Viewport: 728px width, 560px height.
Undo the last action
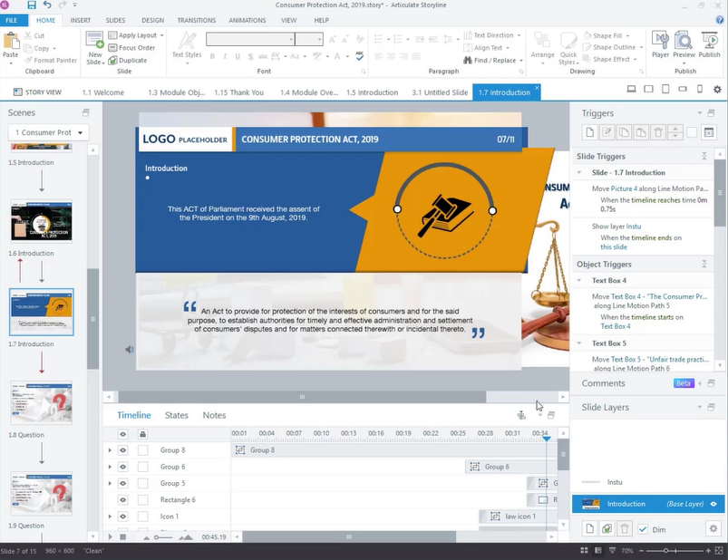coord(47,5)
